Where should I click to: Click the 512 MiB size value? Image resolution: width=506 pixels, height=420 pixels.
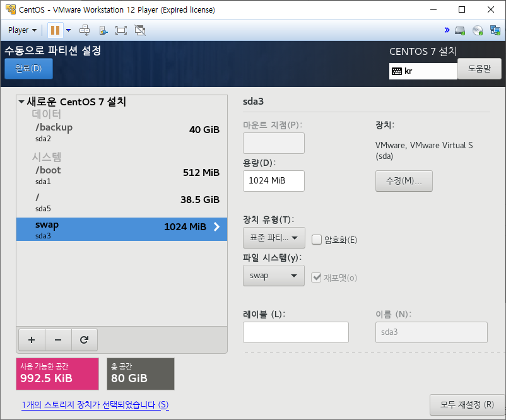pyautogui.click(x=201, y=173)
